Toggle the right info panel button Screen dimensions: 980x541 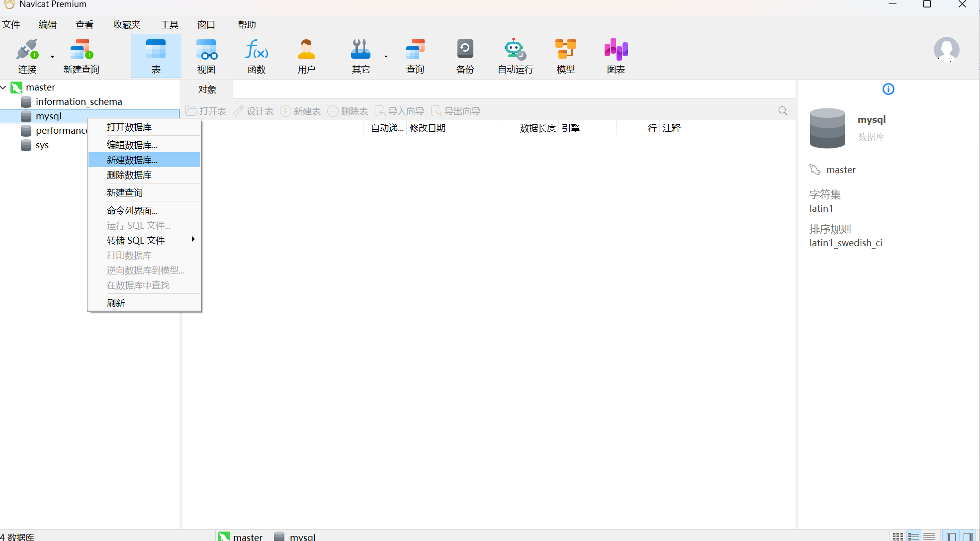point(968,536)
